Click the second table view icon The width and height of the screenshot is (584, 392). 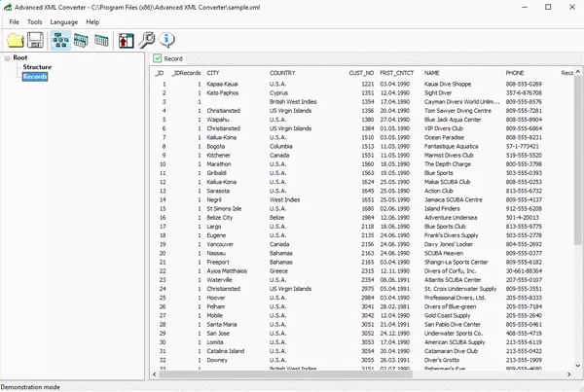pos(82,40)
